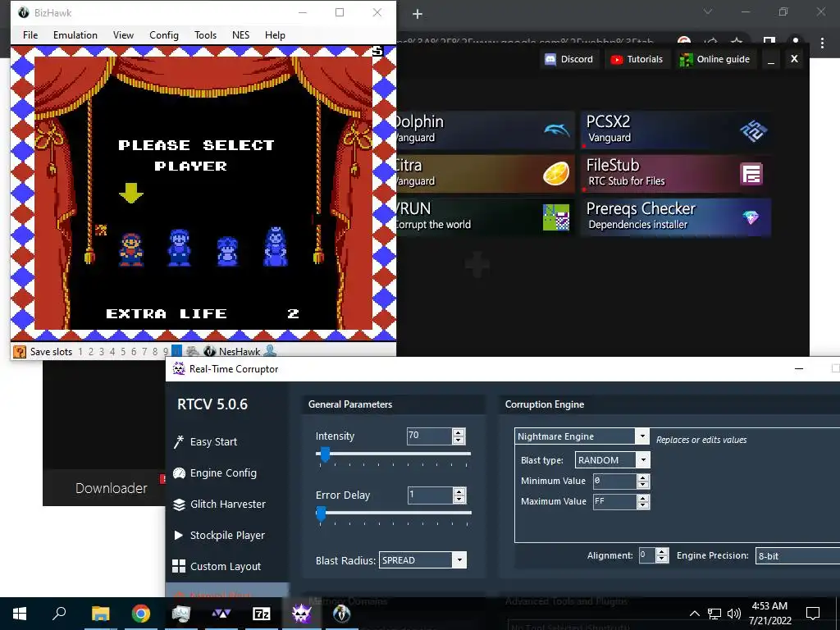Click the player avatar icon after NesHawk

271,351
